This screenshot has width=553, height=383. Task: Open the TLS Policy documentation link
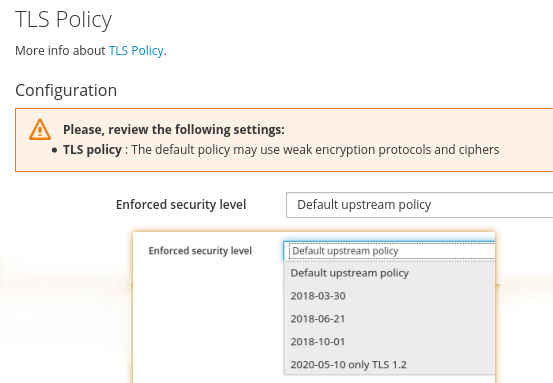click(136, 51)
